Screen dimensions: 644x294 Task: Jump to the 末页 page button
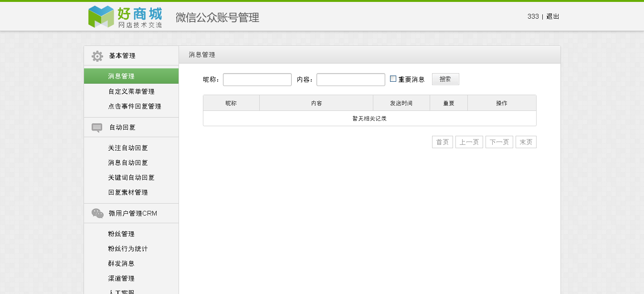coord(526,142)
